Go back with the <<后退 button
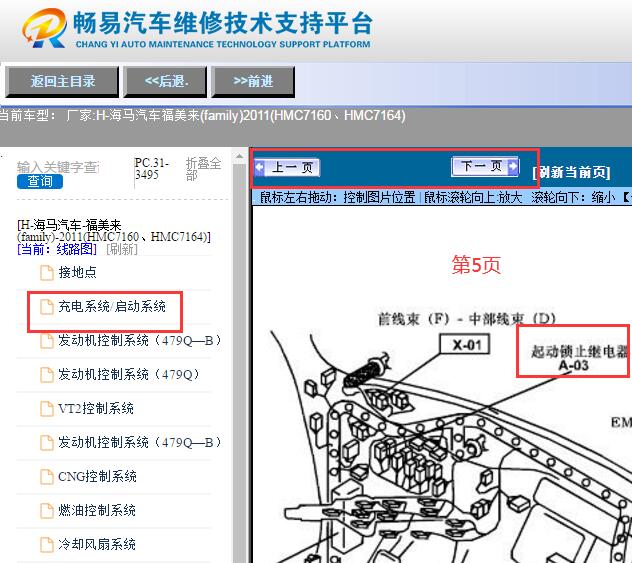 coord(166,82)
